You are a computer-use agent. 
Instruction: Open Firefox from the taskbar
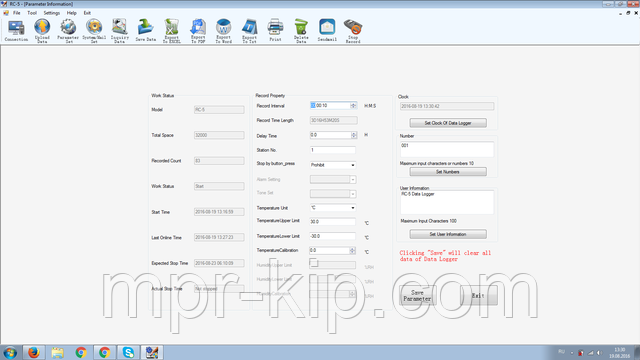pos(33,352)
